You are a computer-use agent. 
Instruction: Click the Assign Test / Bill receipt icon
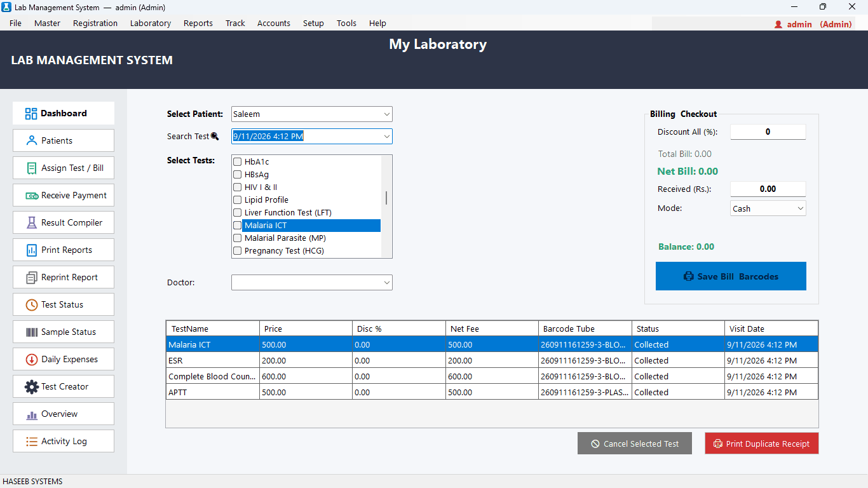pos(31,168)
